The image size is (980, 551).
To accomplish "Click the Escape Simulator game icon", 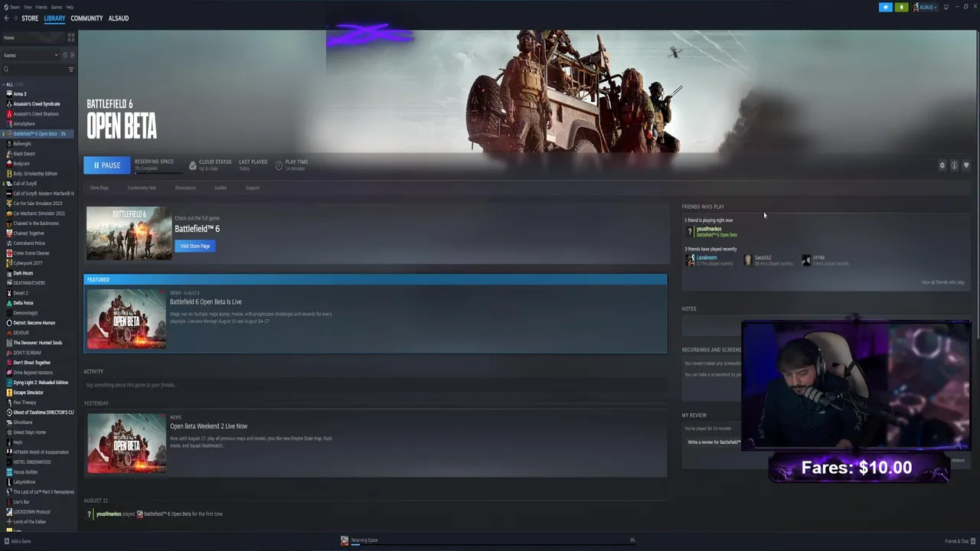I will 9,393.
